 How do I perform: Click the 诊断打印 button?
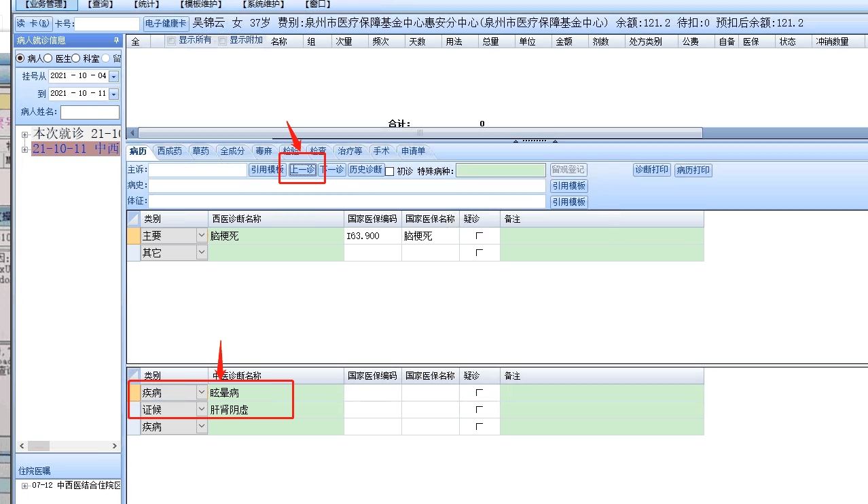[x=652, y=170]
